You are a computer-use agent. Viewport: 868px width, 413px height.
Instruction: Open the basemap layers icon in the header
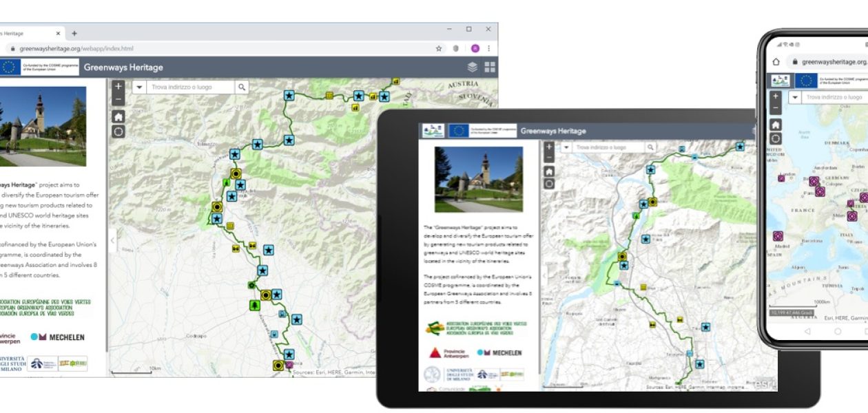(x=473, y=67)
